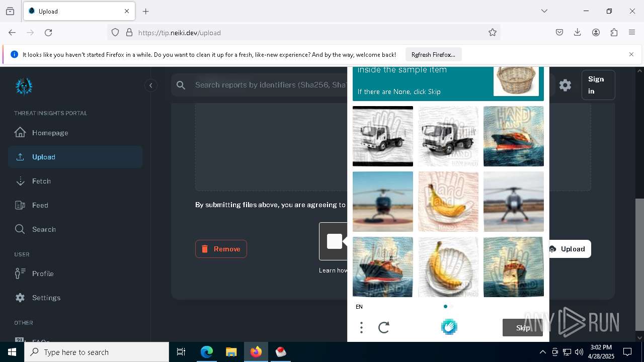Select the blue helicopter image

[383, 202]
